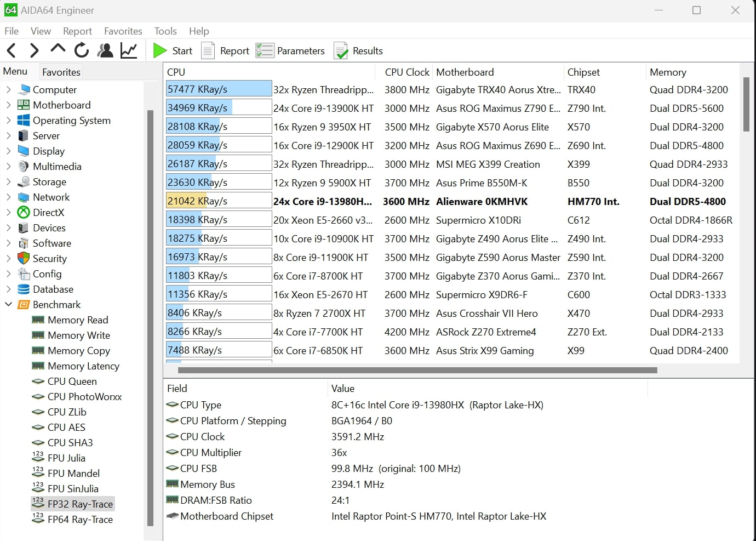The height and width of the screenshot is (541, 756).
Task: Expand the Network tree node
Action: (8, 197)
